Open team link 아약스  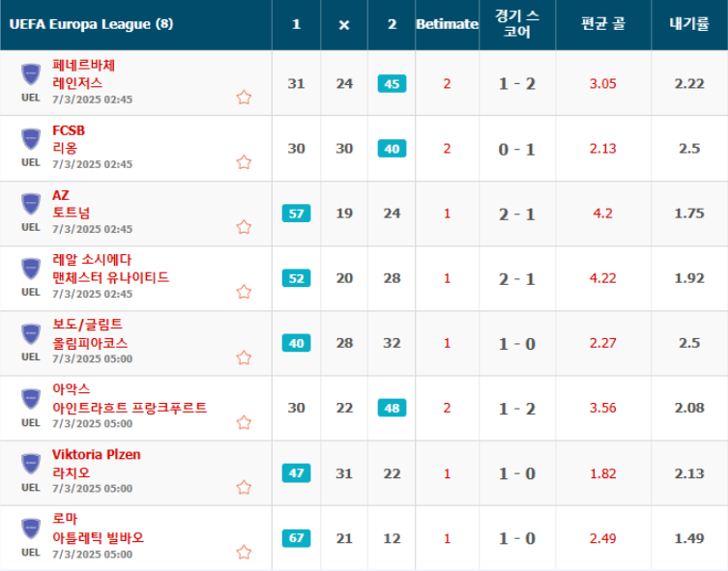[71, 388]
